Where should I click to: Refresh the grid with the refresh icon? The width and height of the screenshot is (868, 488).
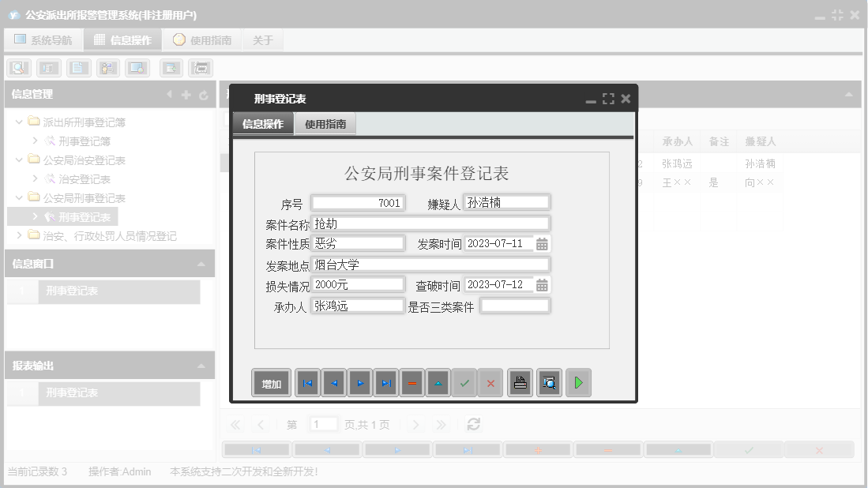[472, 424]
